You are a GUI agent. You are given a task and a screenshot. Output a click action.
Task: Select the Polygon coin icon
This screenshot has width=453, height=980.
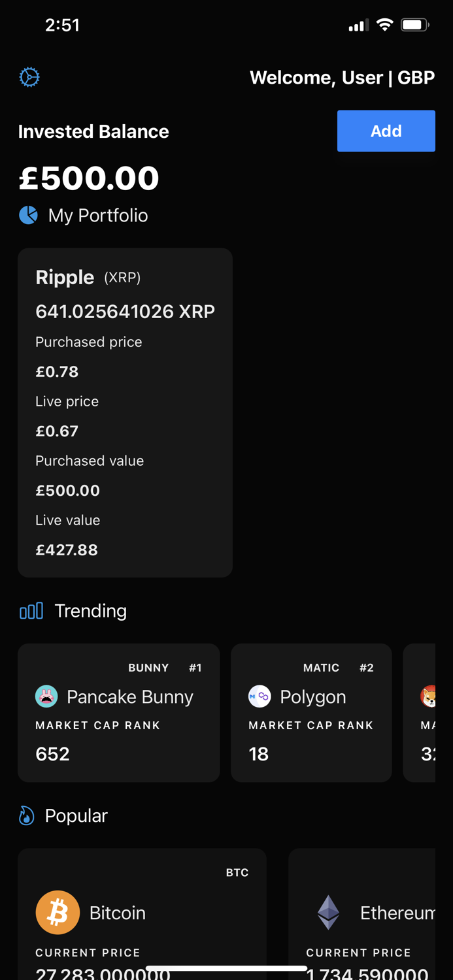coord(260,696)
